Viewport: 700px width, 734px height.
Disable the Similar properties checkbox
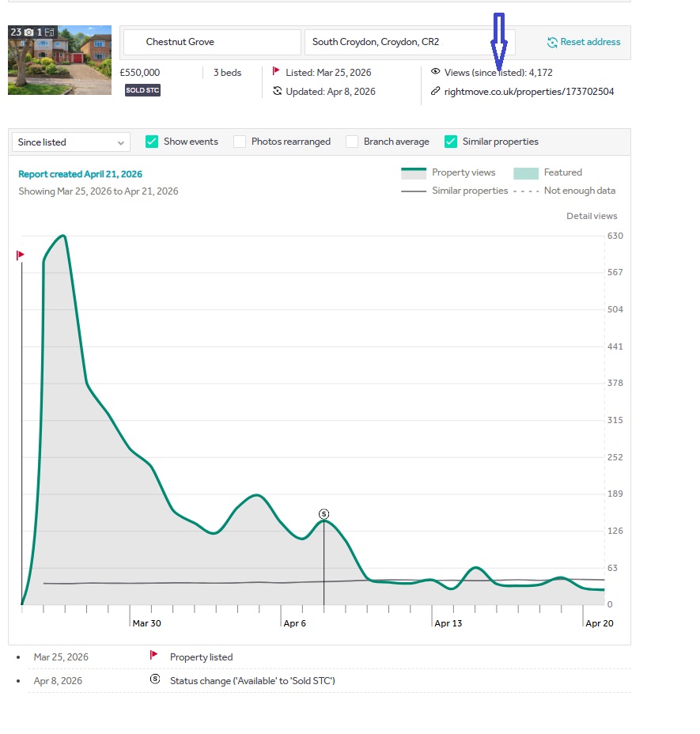tap(451, 142)
